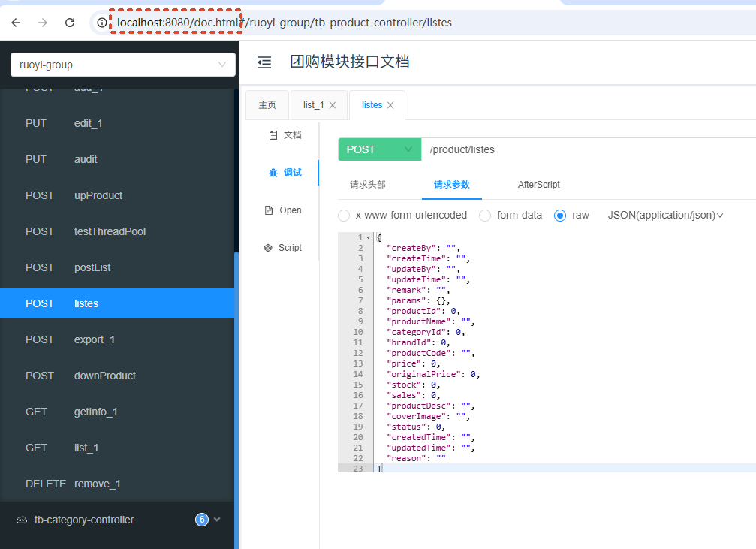Switch to the 主页 tab
Viewport: 756px width, 549px height.
(x=267, y=105)
